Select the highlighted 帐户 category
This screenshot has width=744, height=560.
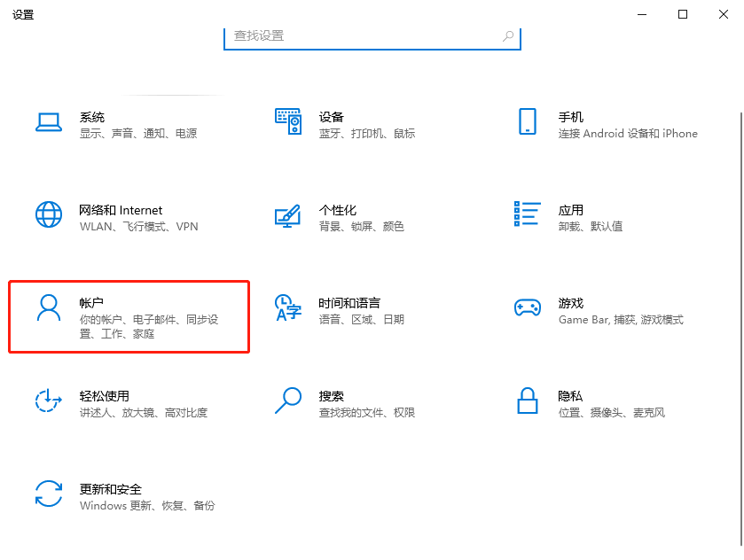tap(129, 316)
